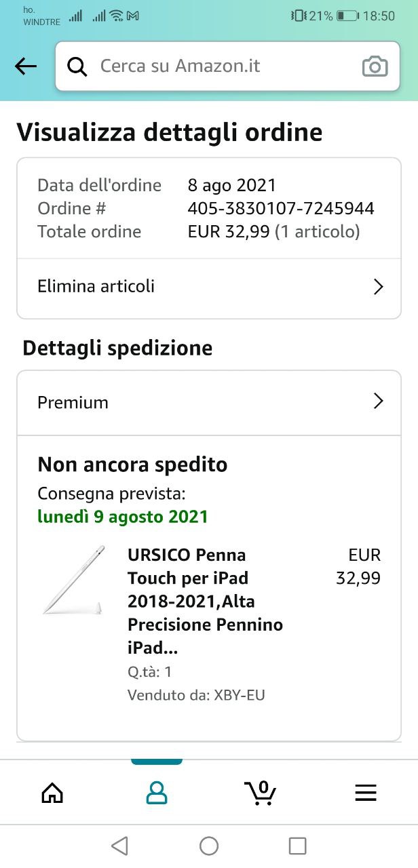Tap seller name XBY-EU
This screenshot has width=418, height=868.
pyautogui.click(x=239, y=695)
